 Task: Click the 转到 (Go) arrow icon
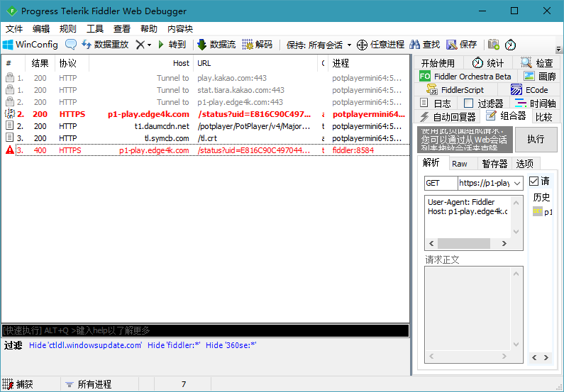[162, 45]
